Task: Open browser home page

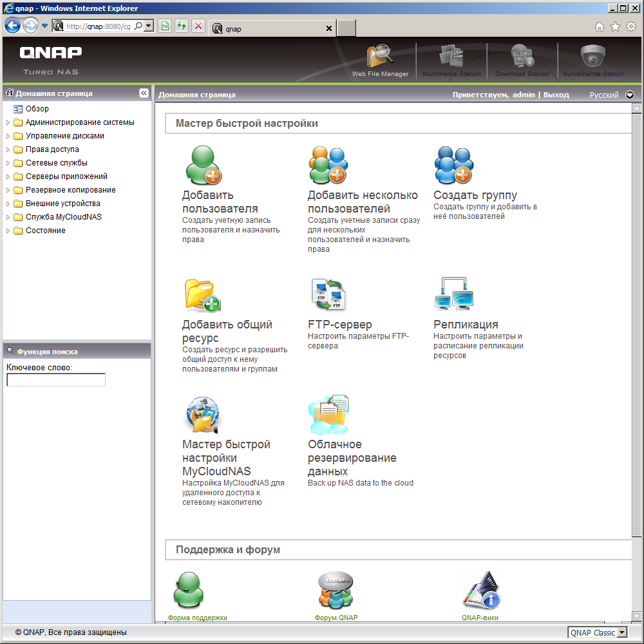Action: 600,26
